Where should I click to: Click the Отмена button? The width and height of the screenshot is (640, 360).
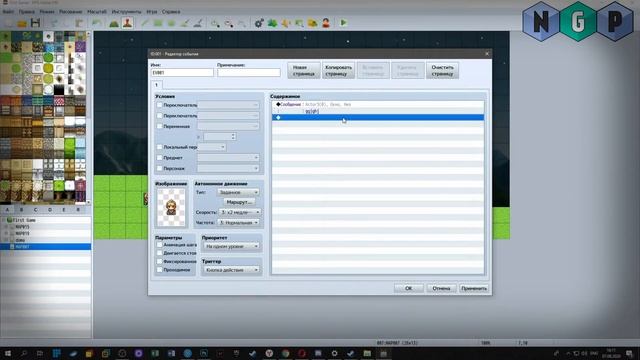[x=441, y=288]
